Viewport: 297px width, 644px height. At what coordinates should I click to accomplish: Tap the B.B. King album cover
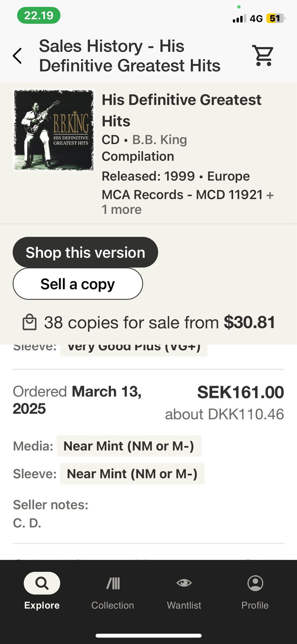point(54,130)
